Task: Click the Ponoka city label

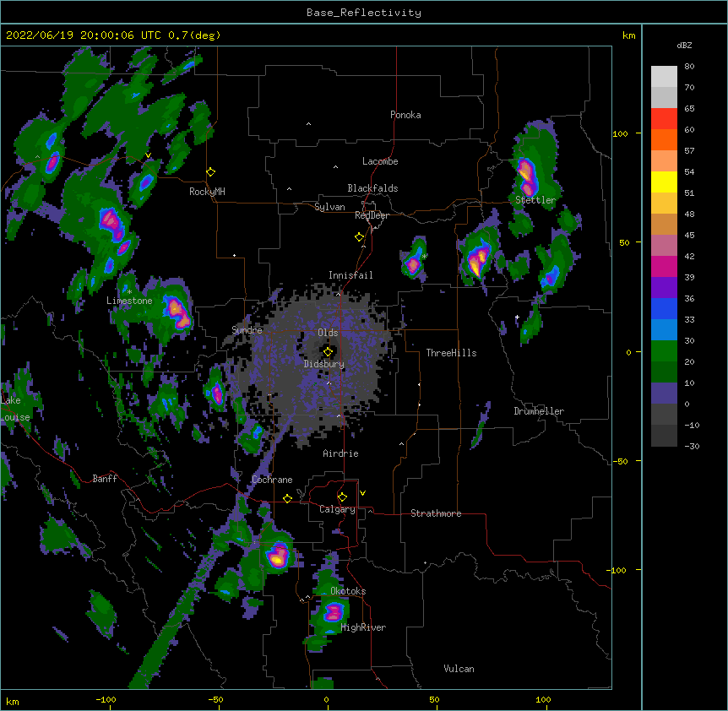Action: pos(405,115)
